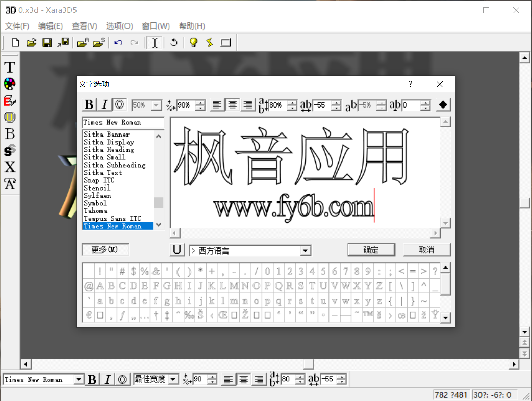Toggle Bold in the text options dialog

[89, 105]
